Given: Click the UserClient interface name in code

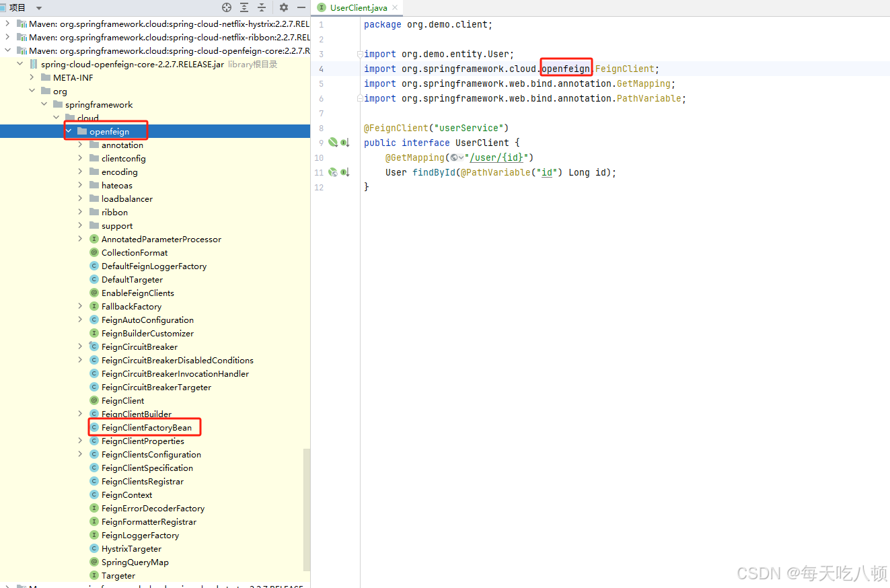Looking at the screenshot, I should (482, 143).
